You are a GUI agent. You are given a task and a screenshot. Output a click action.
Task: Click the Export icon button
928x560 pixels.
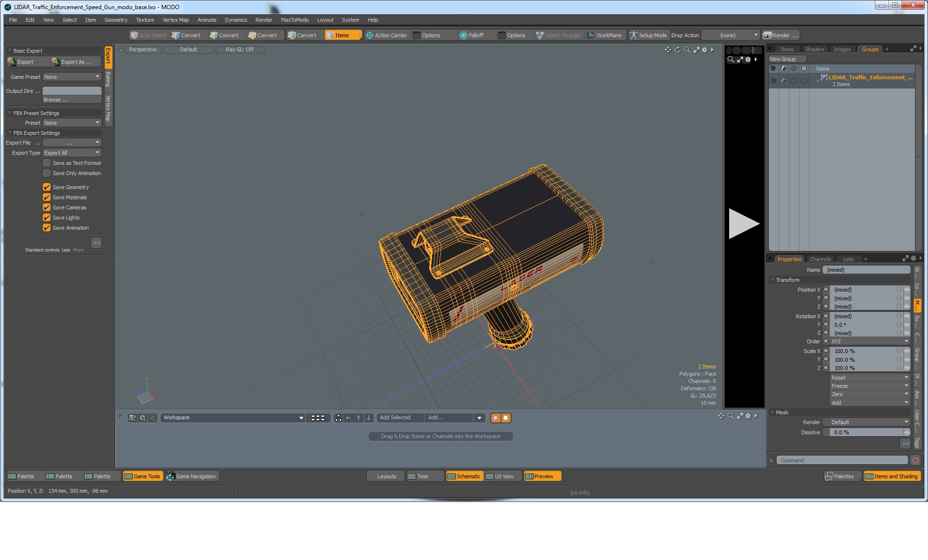(x=28, y=62)
